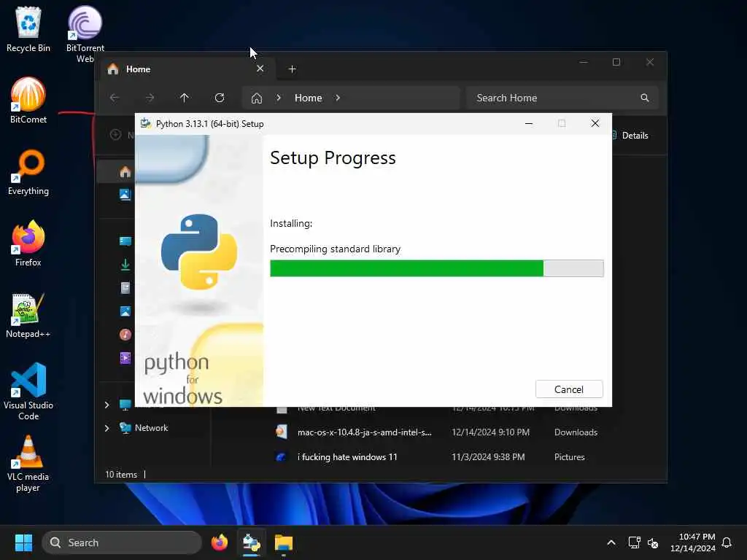Add a new File Explorer tab

click(292, 69)
